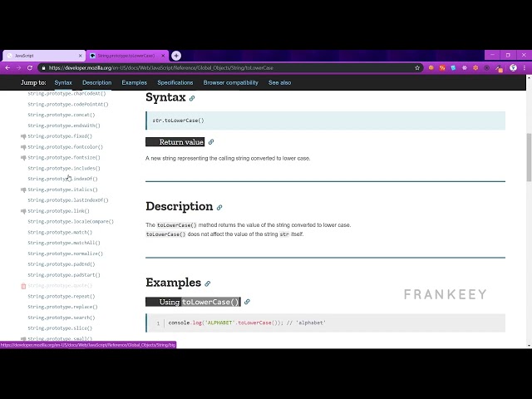Viewport: 532px width, 399px height.
Task: Close the String.prototype.toLowerCase() tab
Action: pyautogui.click(x=163, y=56)
